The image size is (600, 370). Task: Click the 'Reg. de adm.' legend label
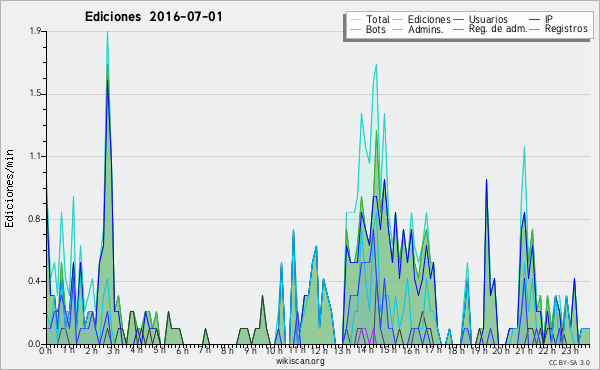click(x=498, y=29)
